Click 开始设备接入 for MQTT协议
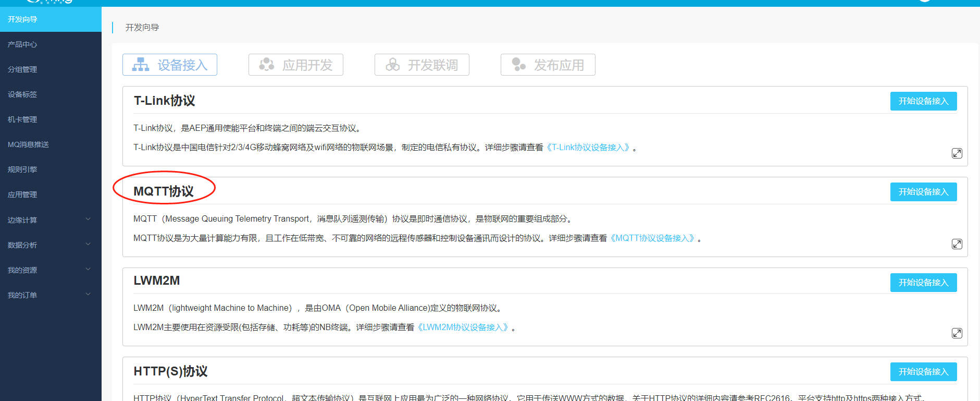980x401 pixels. [x=923, y=192]
